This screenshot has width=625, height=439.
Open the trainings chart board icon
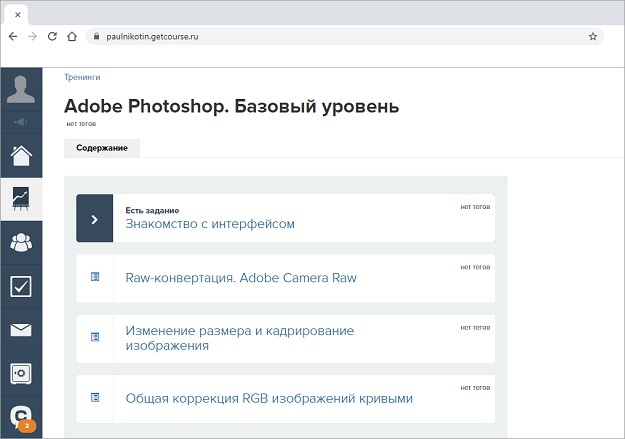pyautogui.click(x=21, y=198)
